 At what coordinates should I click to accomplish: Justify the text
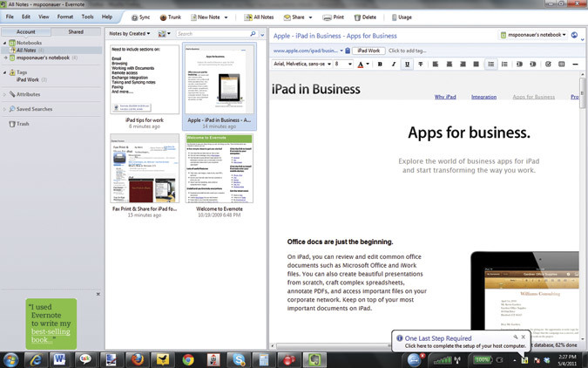[476, 65]
